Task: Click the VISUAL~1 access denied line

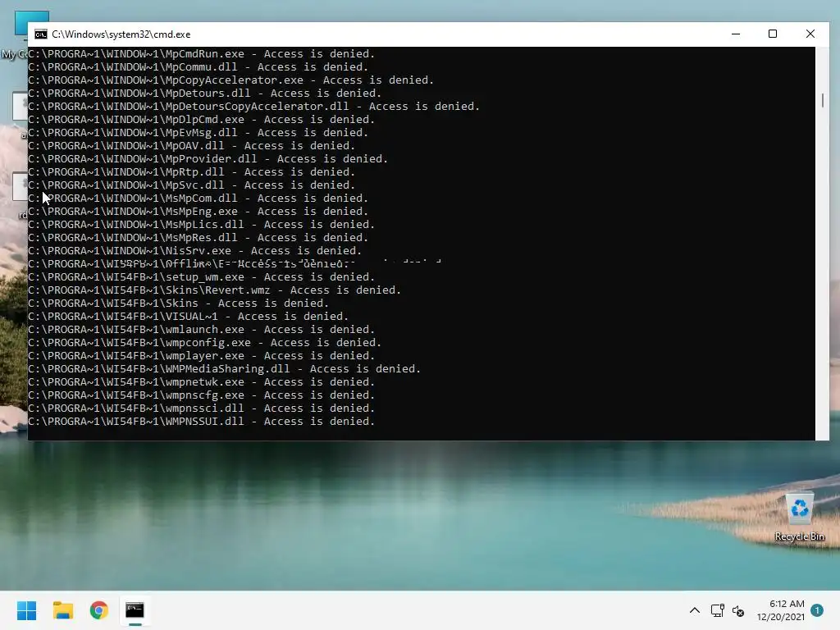Action: click(189, 316)
